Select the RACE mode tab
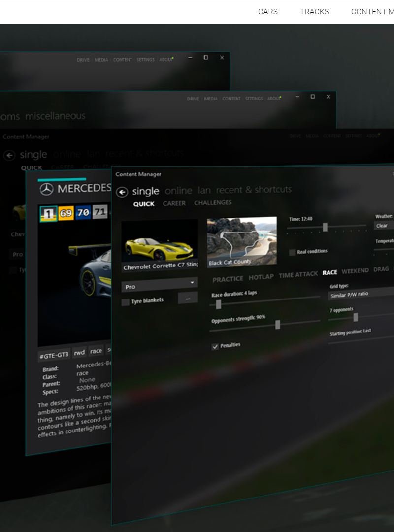The height and width of the screenshot is (532, 394). (330, 272)
